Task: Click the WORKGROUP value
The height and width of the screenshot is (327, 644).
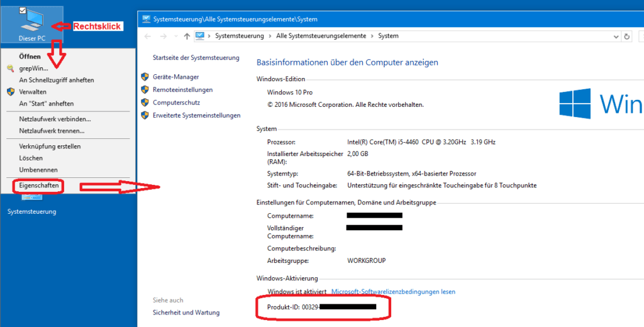Action: point(367,260)
